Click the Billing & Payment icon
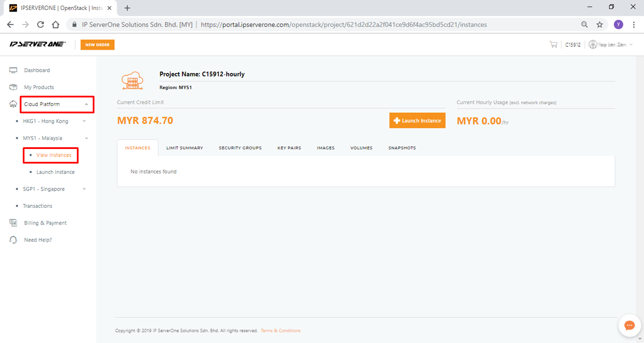This screenshot has height=343, width=644. point(13,223)
